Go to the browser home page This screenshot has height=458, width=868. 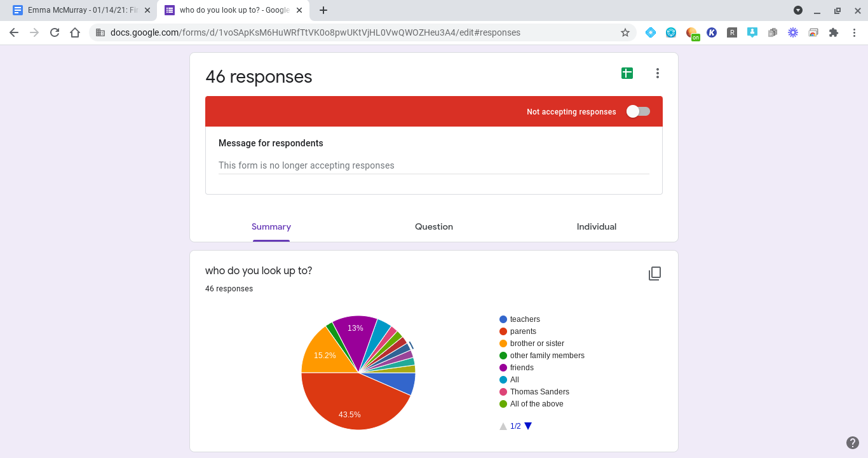[75, 32]
